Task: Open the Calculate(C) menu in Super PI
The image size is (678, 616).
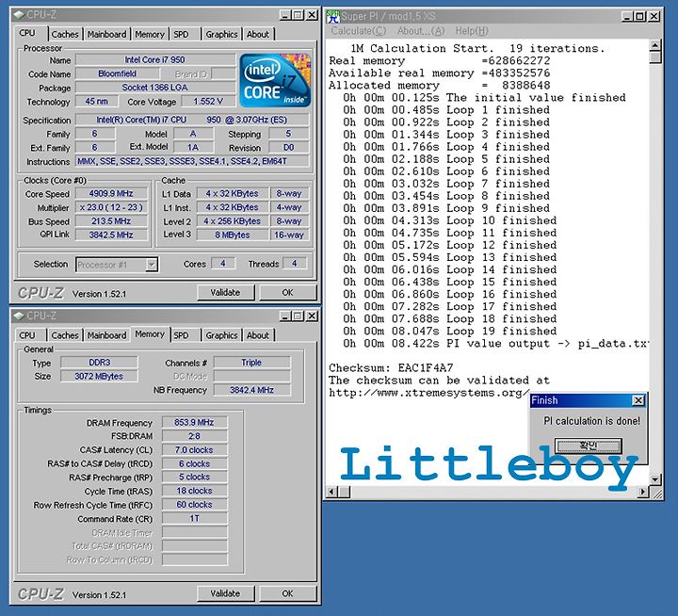Action: click(359, 31)
